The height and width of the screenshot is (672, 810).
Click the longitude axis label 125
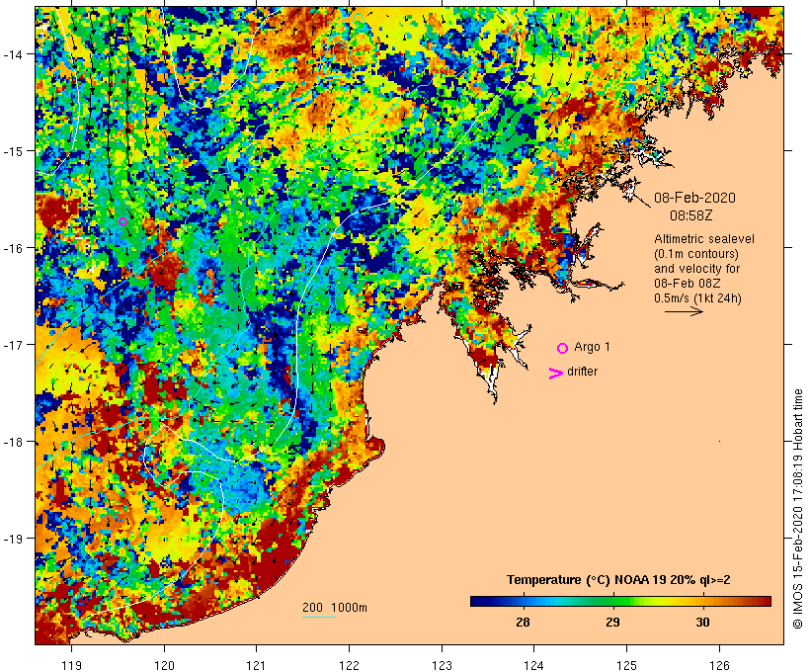(626, 665)
